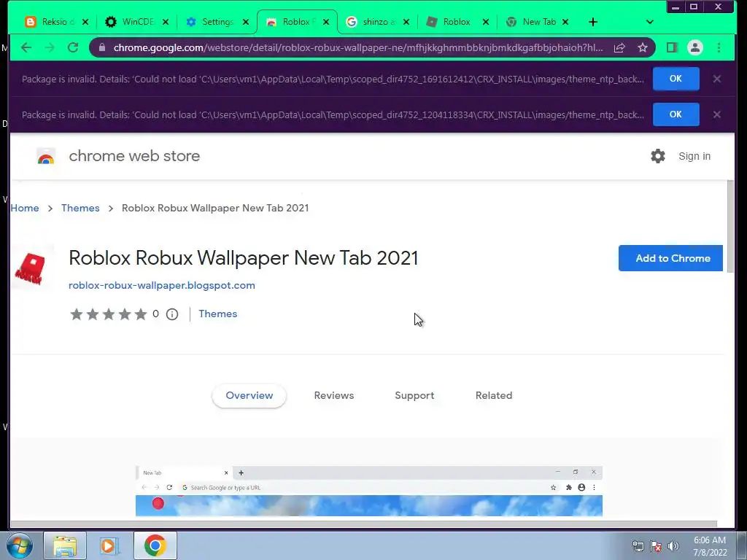Click the Roblox theme icon image
The image size is (747, 560).
30,268
